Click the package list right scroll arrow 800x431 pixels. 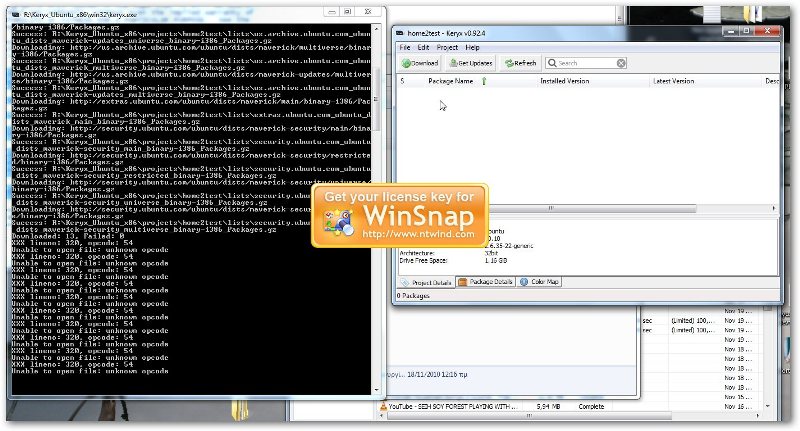pyautogui.click(x=773, y=208)
